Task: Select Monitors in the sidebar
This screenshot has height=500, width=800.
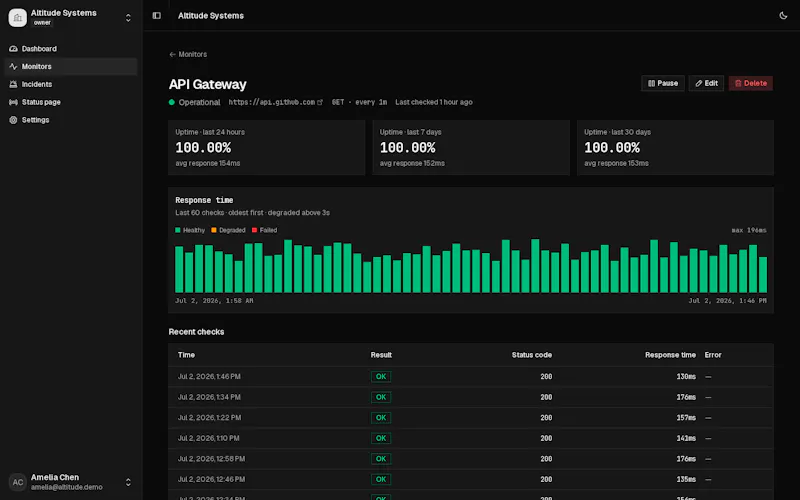Action: 70,66
